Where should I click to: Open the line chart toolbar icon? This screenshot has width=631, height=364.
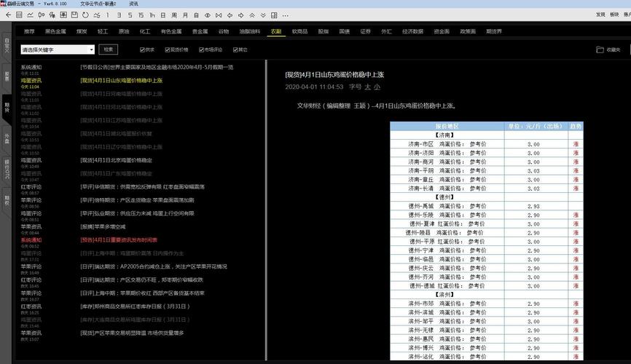30,15
